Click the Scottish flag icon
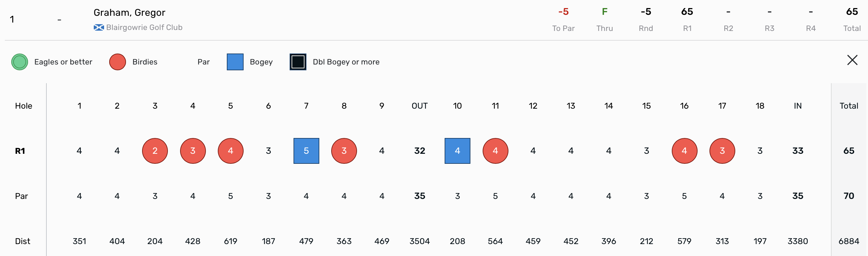 (98, 28)
